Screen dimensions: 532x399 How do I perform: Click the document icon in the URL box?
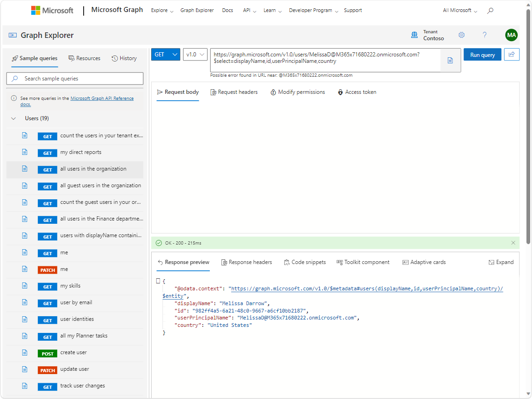(x=450, y=61)
